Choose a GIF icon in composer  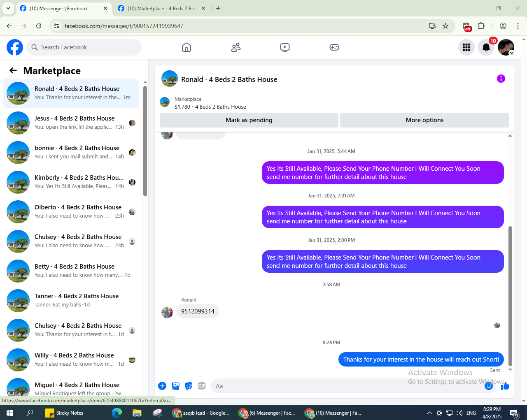202,386
